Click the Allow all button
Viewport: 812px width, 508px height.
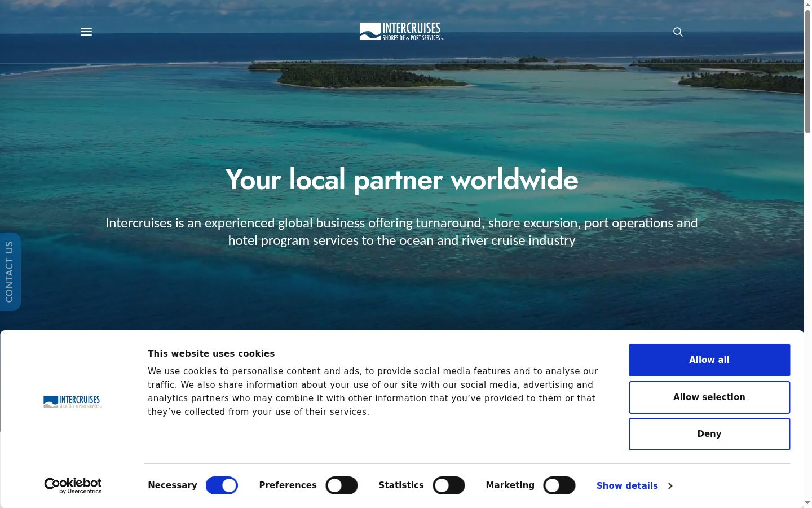[709, 360]
